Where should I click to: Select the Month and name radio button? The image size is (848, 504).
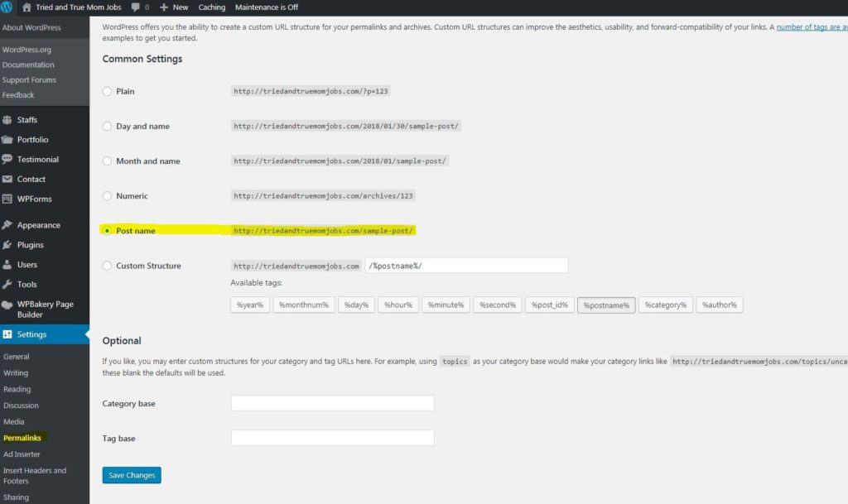[107, 161]
